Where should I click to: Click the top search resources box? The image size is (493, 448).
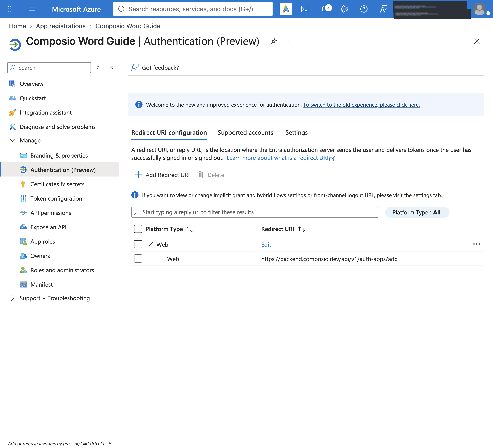point(193,9)
